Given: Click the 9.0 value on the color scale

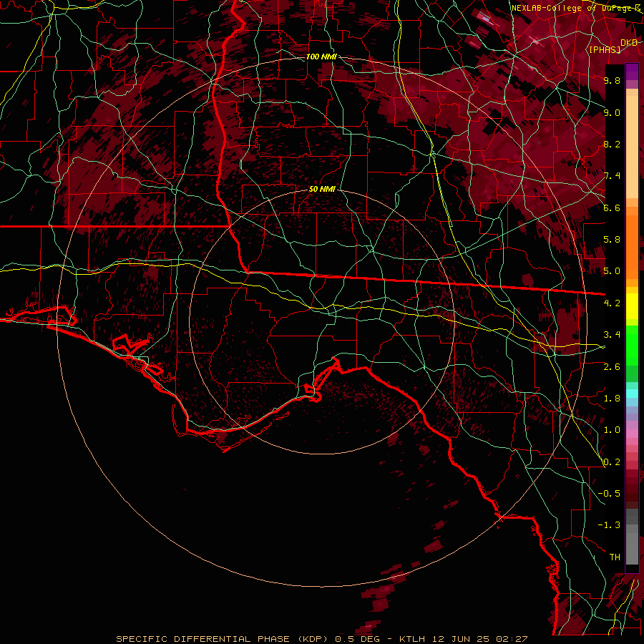Looking at the screenshot, I should tap(612, 112).
